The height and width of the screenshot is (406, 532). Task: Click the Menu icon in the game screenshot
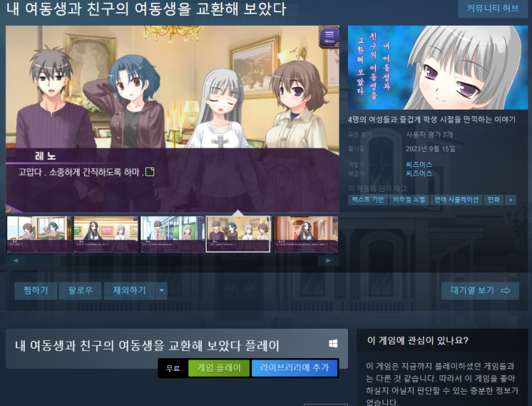(329, 37)
